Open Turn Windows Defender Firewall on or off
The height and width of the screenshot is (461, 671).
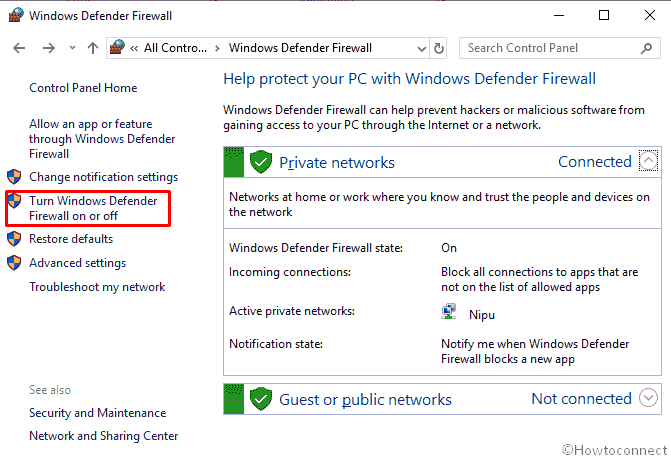[x=93, y=208]
